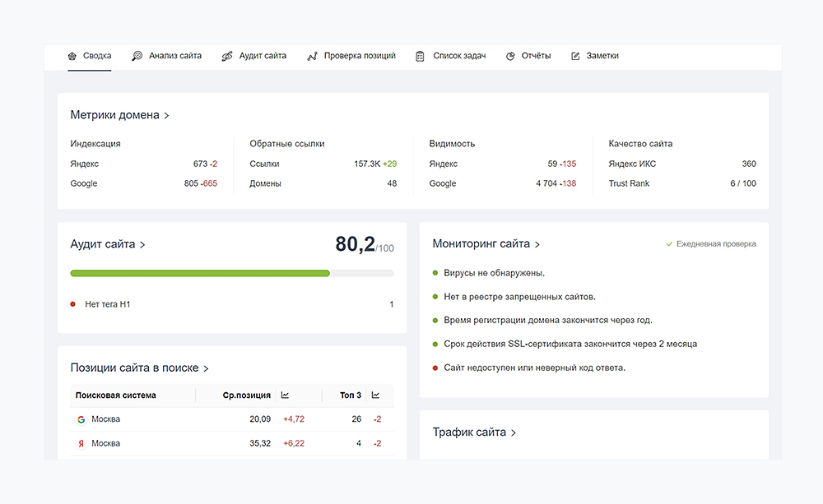Open Позиции сайта в поиске details

[206, 369]
